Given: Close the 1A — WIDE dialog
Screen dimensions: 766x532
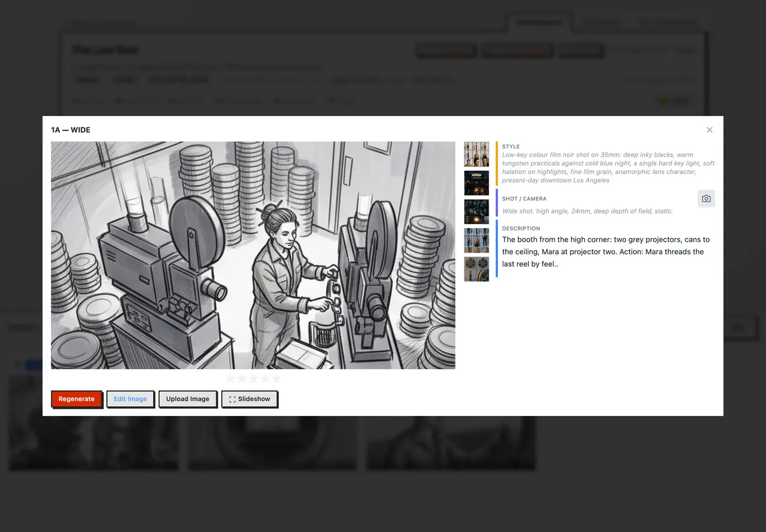Looking at the screenshot, I should 710,130.
